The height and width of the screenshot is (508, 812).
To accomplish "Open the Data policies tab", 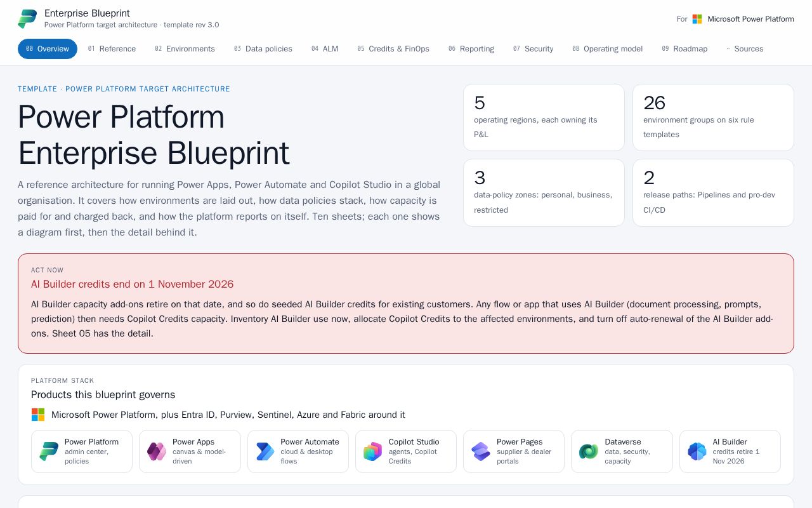I will pos(263,49).
